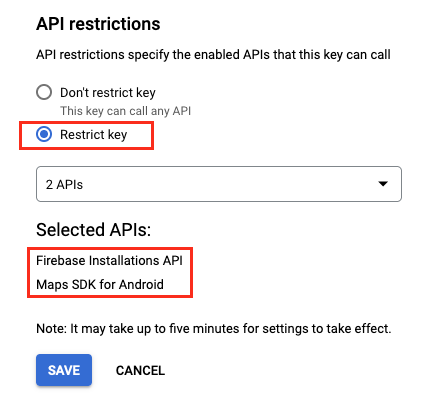This screenshot has height=405, width=434.
Task: Click the "2 APIs" text in the combo box
Action: click(64, 184)
